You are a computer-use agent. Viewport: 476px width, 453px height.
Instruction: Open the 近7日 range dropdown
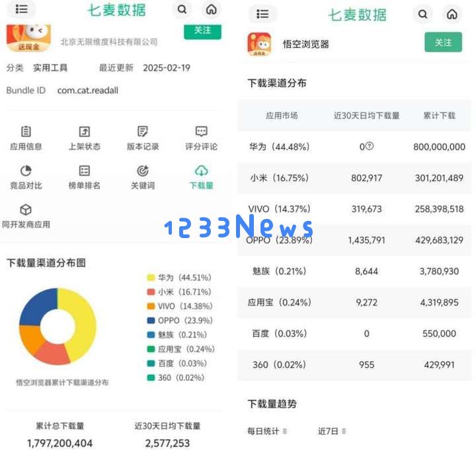click(332, 431)
